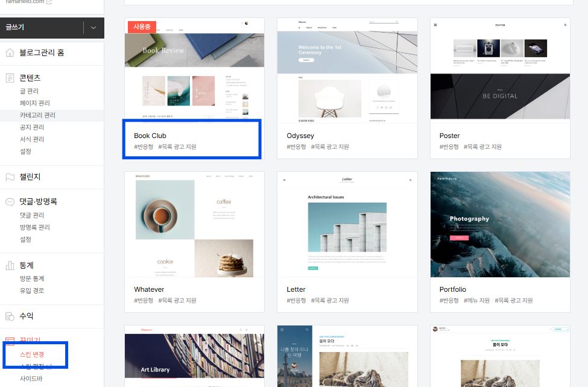
Task: Select 카테고리 관리 menu item
Action: point(37,115)
